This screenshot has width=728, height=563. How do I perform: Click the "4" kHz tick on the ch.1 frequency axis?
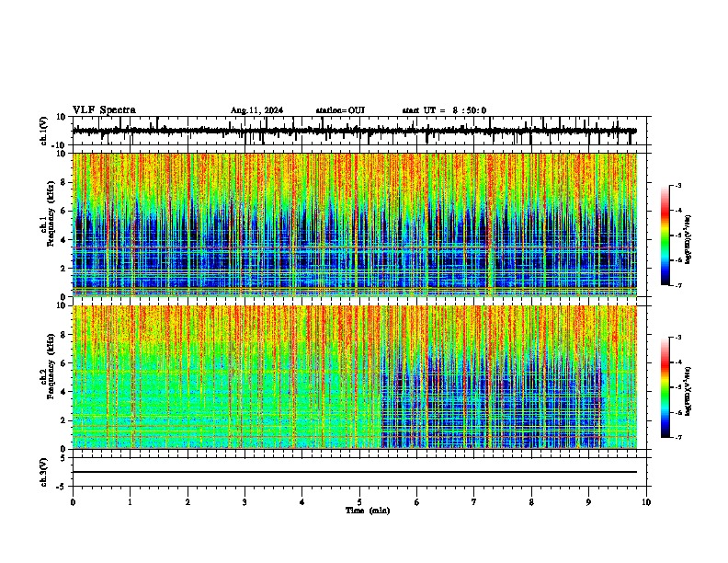click(63, 240)
